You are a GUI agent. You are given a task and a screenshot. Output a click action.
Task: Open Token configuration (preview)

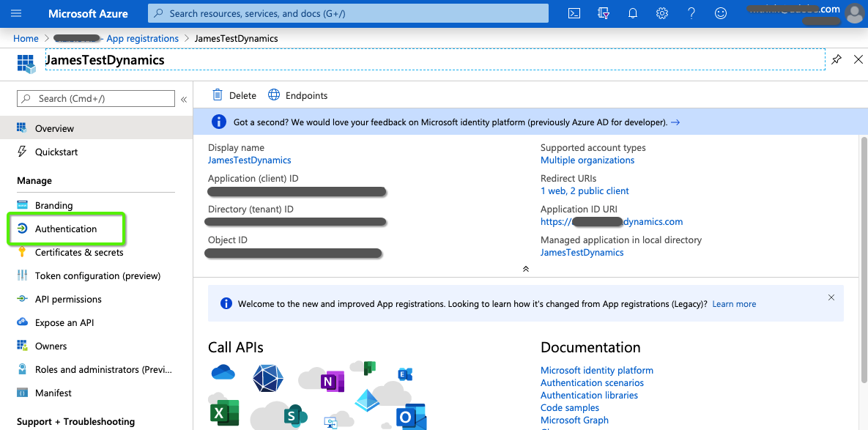tap(96, 275)
